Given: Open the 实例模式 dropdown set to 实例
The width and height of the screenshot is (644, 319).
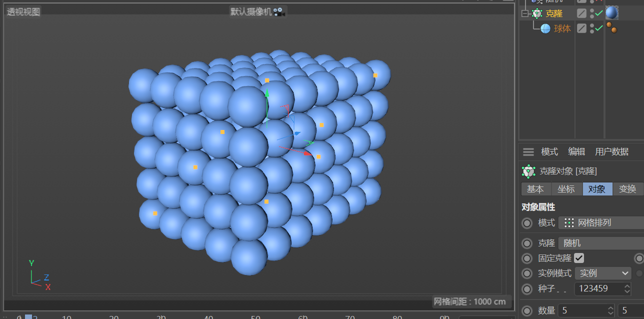Looking at the screenshot, I should [x=603, y=273].
